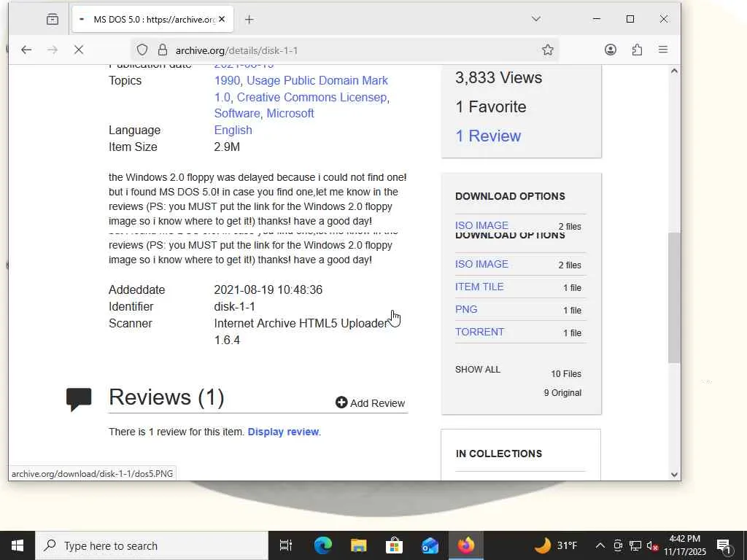The height and width of the screenshot is (560, 747).
Task: Open Microsoft Store from the taskbar
Action: [x=394, y=545]
